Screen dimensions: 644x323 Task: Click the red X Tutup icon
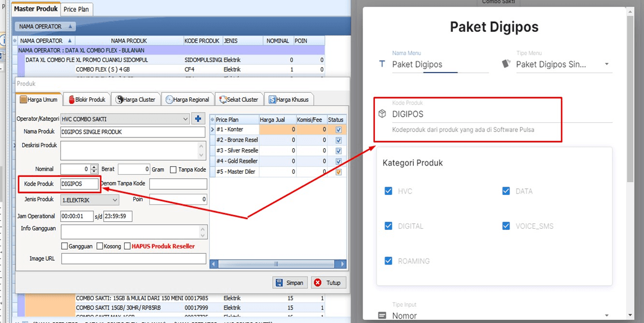(318, 283)
